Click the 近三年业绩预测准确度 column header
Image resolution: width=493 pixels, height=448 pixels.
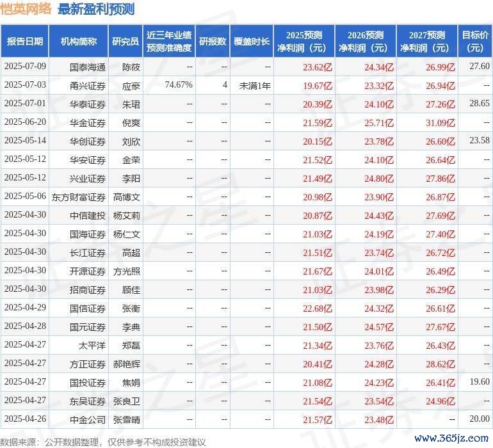(x=169, y=41)
